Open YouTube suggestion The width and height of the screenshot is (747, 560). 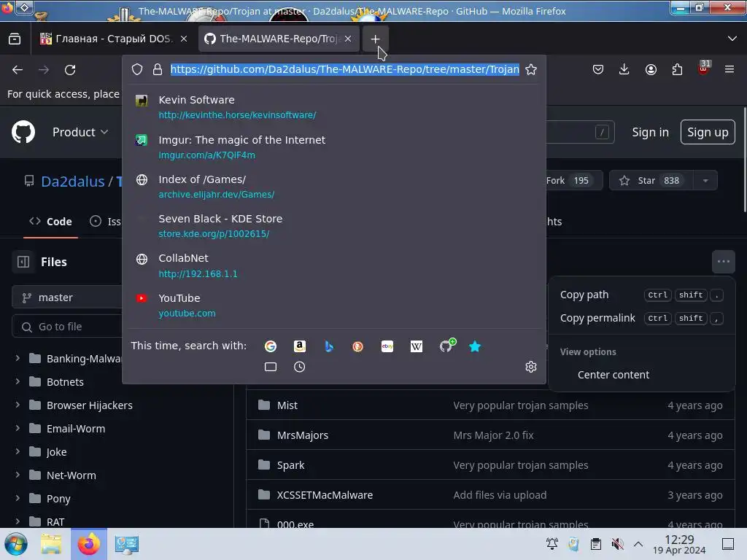pyautogui.click(x=334, y=306)
